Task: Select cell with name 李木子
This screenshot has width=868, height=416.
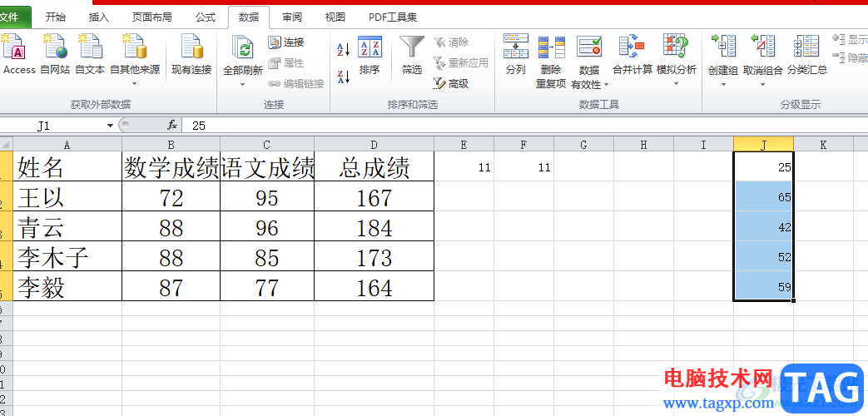Action: point(67,256)
